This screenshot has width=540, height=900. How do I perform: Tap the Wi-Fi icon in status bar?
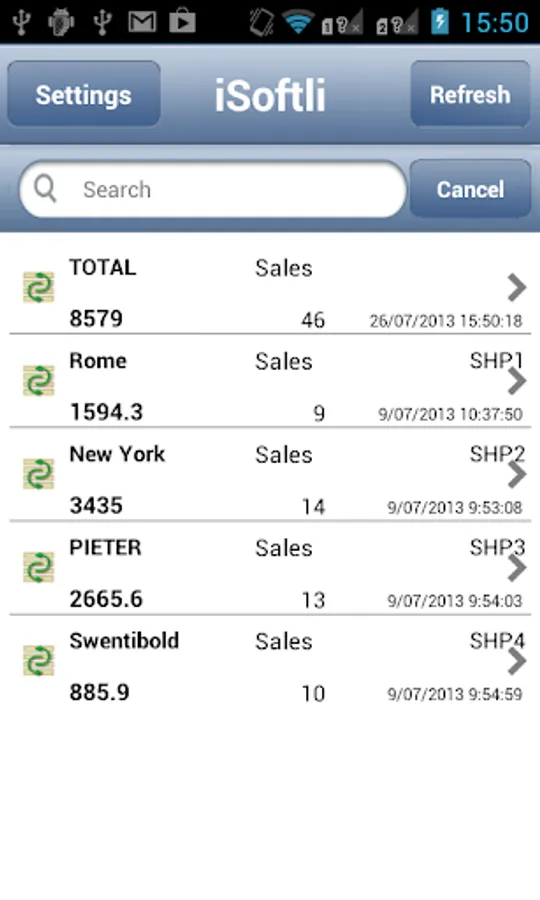point(298,22)
